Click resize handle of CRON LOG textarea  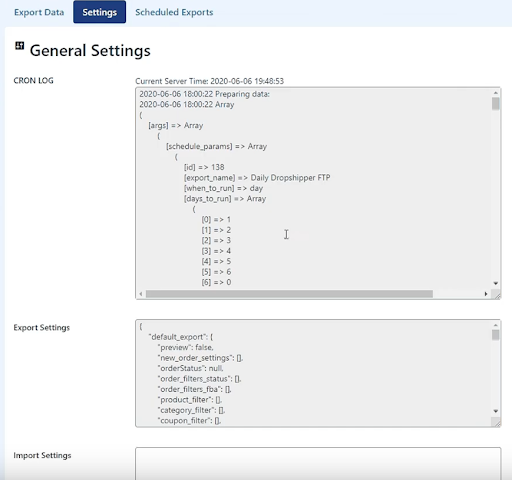click(x=497, y=295)
